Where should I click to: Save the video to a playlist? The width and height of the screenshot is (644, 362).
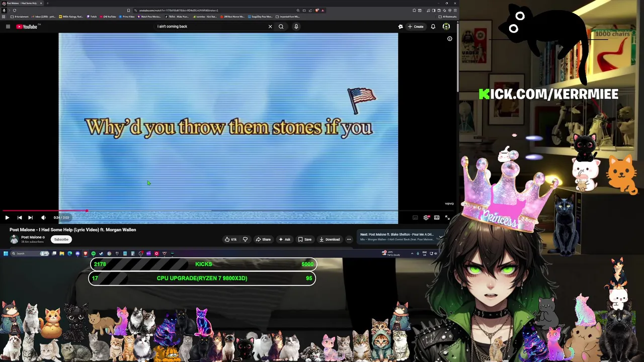click(x=305, y=239)
